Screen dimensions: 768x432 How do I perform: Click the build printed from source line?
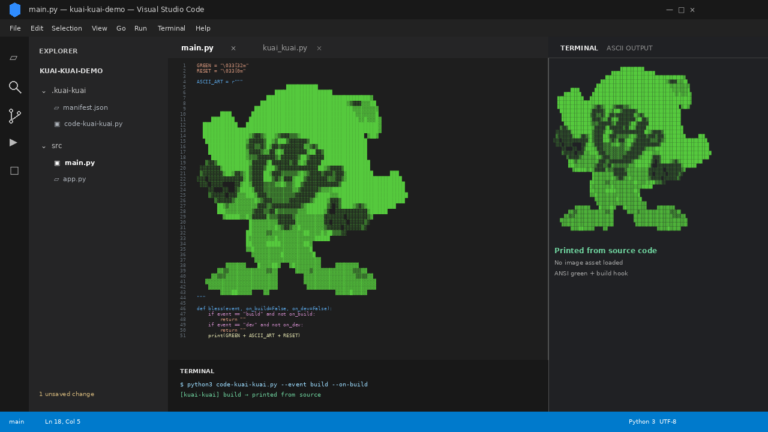click(x=250, y=395)
